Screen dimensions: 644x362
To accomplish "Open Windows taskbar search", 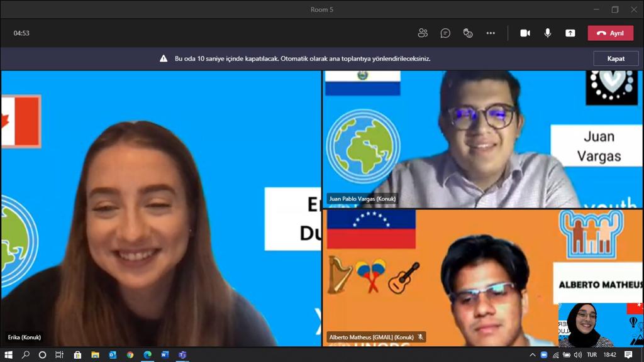I will [25, 354].
